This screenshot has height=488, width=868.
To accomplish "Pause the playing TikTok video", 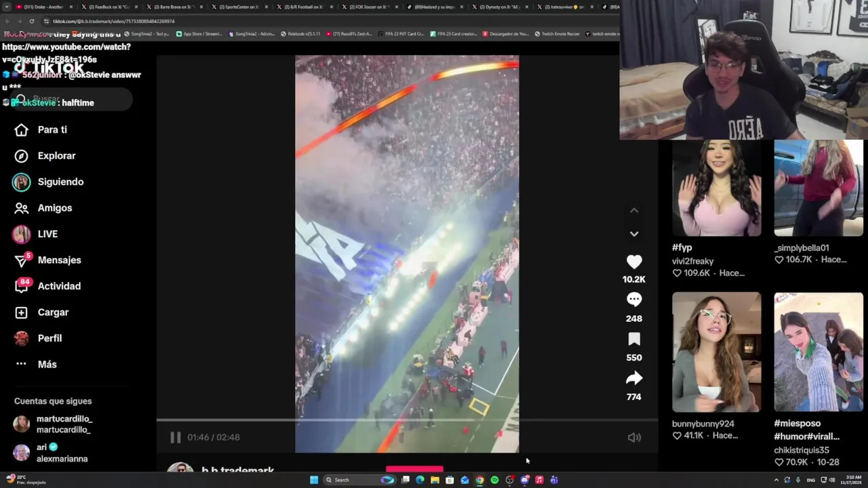I will [x=175, y=437].
